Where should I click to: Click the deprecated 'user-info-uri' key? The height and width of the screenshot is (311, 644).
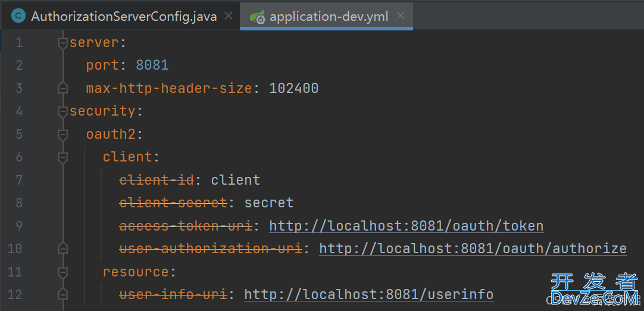click(x=173, y=295)
